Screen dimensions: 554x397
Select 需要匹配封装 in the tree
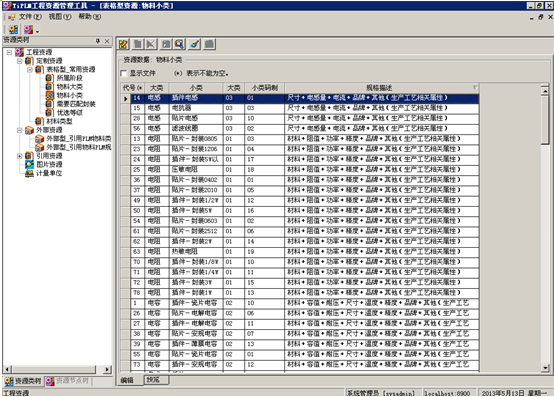[x=76, y=104]
